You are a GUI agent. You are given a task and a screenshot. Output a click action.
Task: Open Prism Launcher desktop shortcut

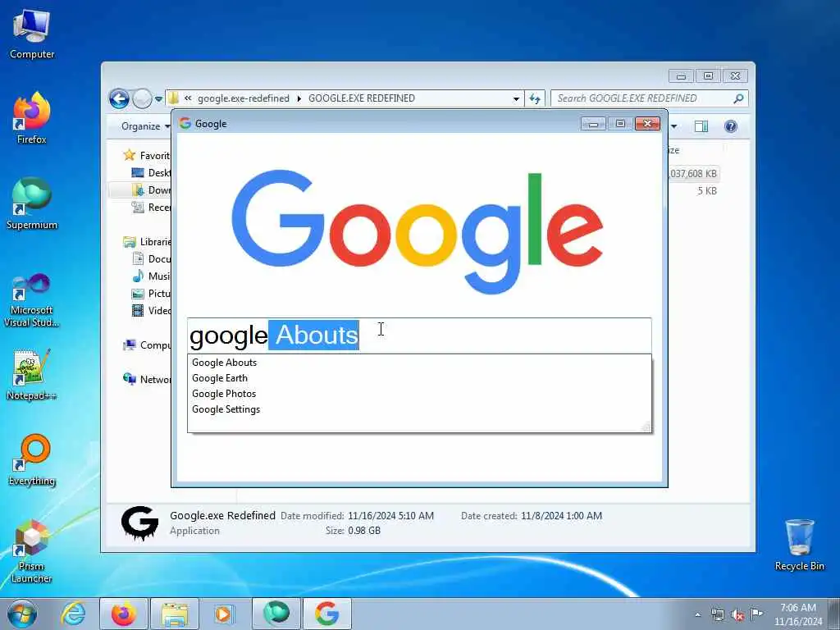[32, 550]
